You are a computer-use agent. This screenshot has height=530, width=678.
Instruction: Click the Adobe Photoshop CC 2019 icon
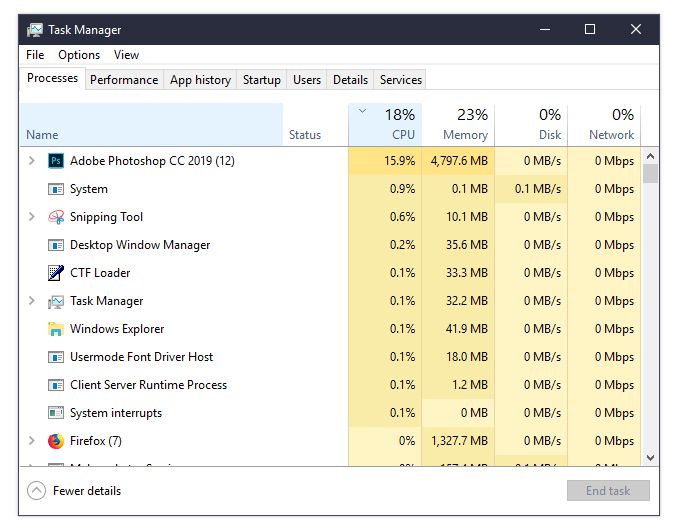click(x=56, y=161)
